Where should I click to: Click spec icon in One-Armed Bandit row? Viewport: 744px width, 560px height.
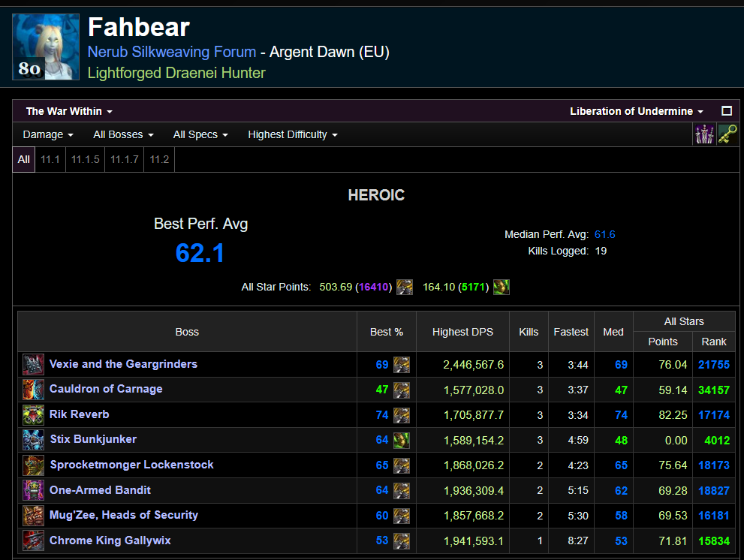402,490
